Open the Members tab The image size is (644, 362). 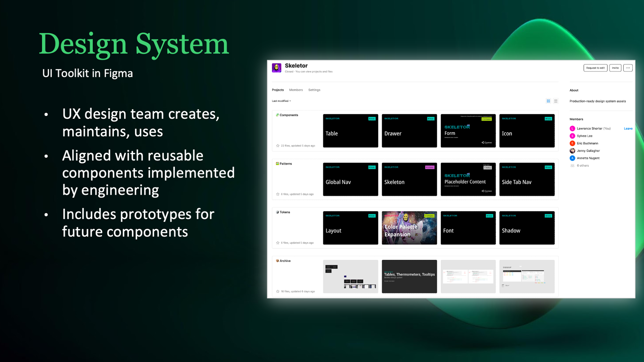point(296,90)
